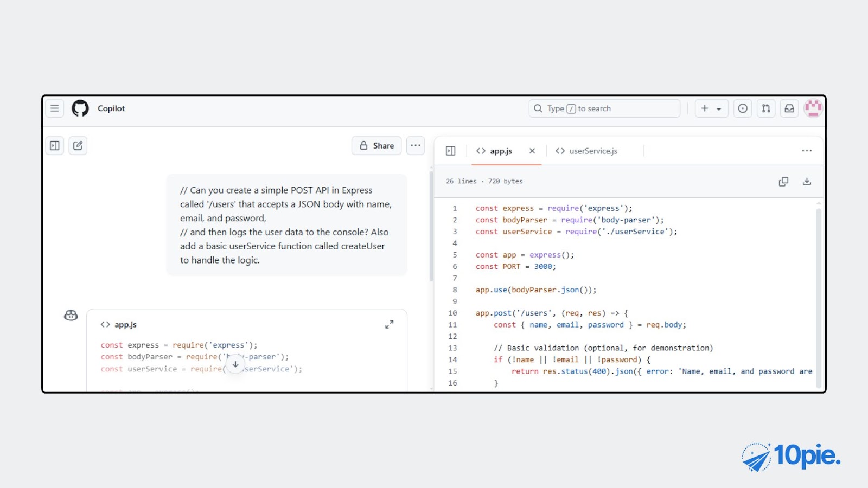
Task: Click the plus create-new icon
Action: click(x=705, y=108)
